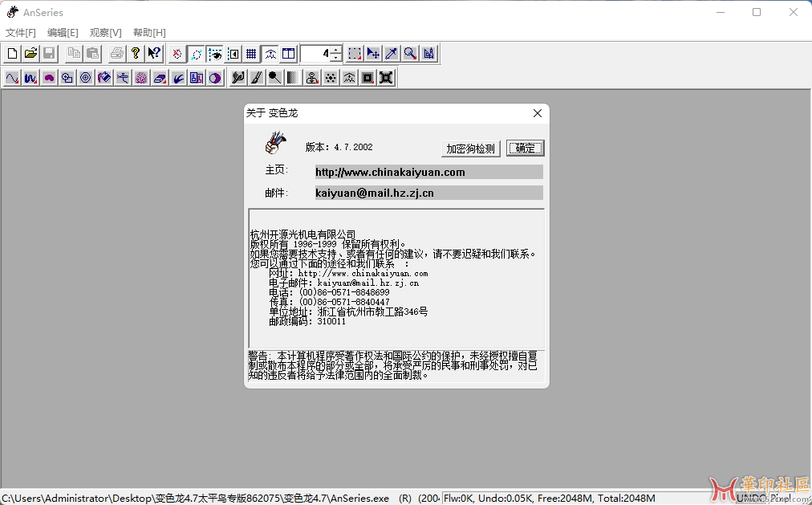812x505 pixels.
Task: Click the paintbrush hand icon in dialog
Action: pos(276,142)
